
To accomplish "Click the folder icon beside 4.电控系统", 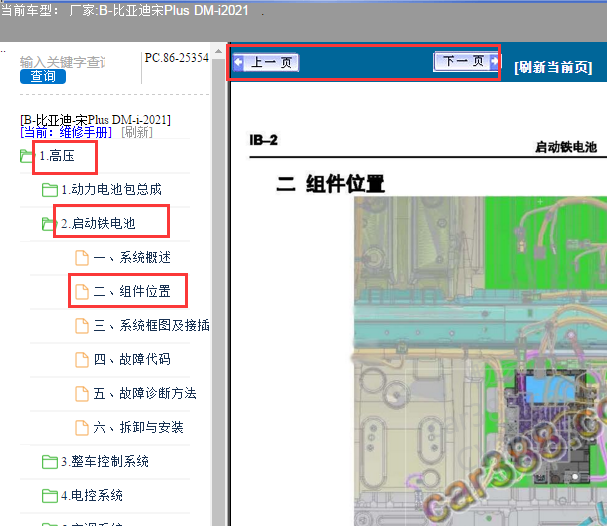I will tap(50, 496).
